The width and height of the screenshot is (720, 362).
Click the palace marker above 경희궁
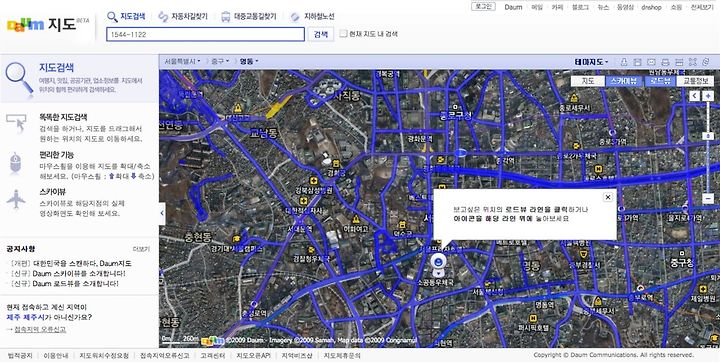pyautogui.click(x=337, y=164)
